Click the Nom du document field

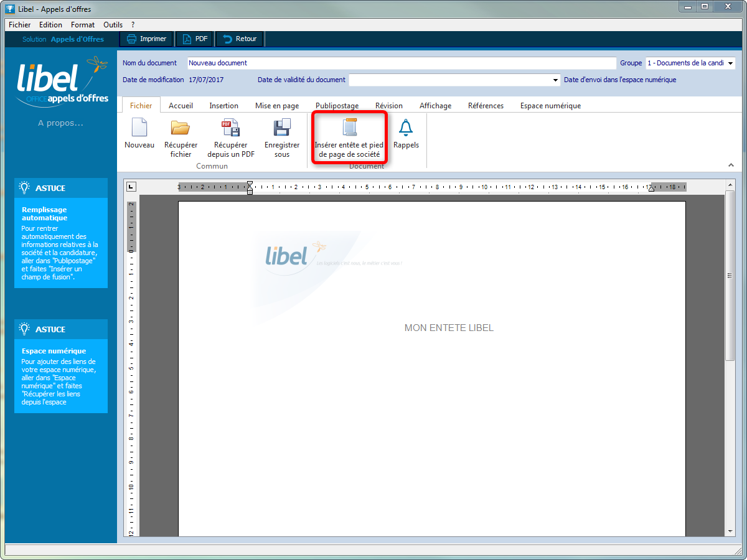tap(402, 63)
